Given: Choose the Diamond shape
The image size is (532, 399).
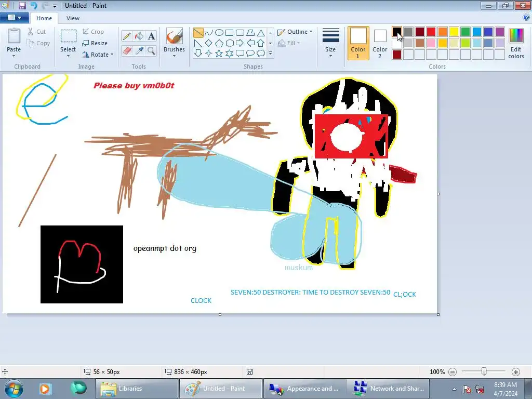Looking at the screenshot, I should tap(209, 43).
